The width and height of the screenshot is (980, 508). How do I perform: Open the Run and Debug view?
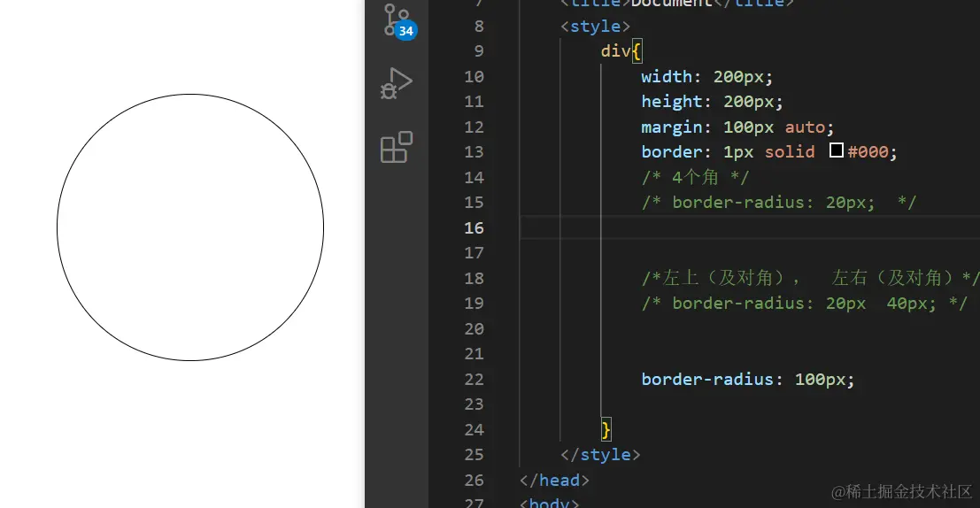pyautogui.click(x=397, y=83)
